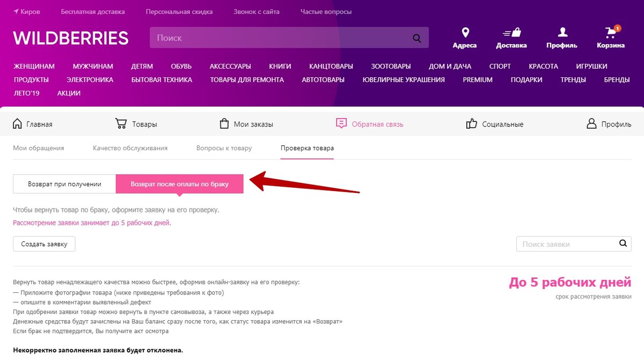Open the ЛЕТО'19 category menu
The height and width of the screenshot is (361, 644).
coord(27,93)
